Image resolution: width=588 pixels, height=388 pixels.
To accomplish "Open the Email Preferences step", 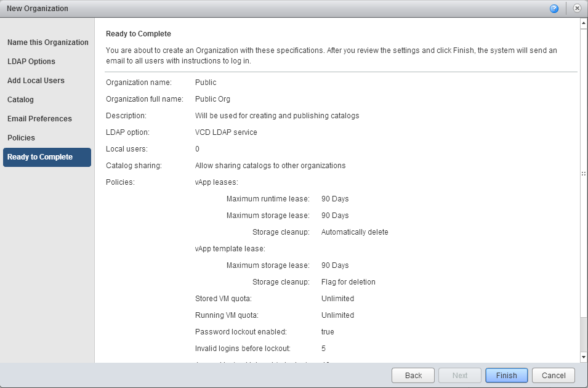I will coord(39,119).
